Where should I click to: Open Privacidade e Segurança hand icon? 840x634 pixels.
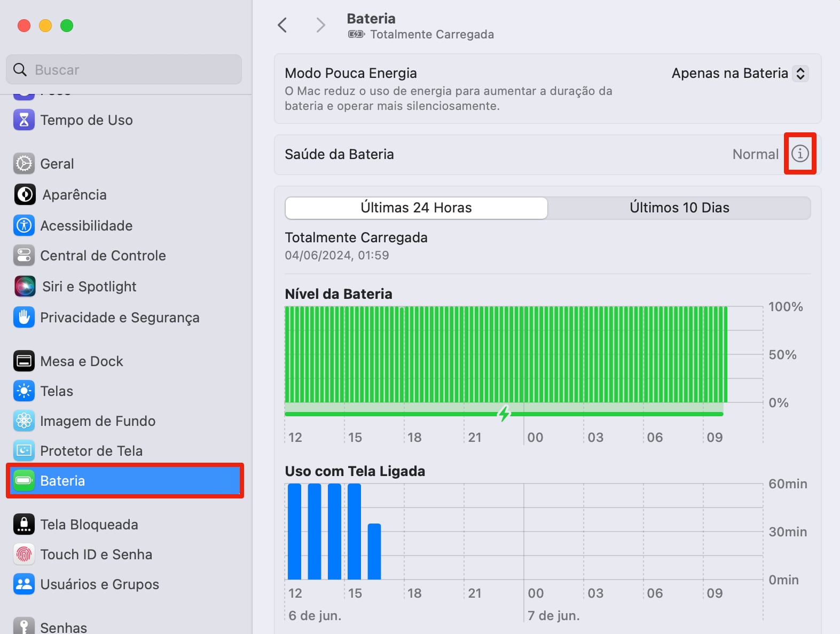click(24, 318)
